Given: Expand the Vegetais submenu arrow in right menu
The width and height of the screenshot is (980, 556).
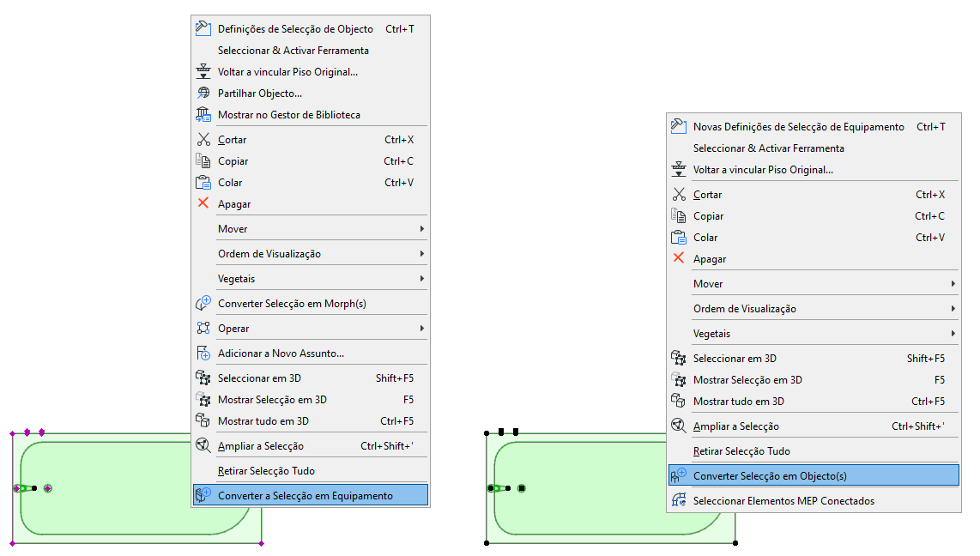Looking at the screenshot, I should (x=953, y=334).
